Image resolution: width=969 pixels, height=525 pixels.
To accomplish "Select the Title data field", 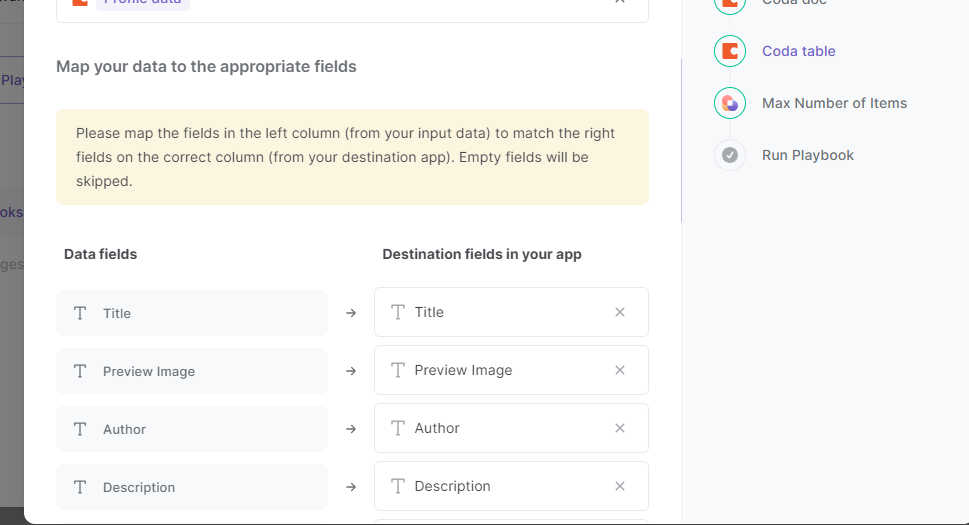I will pyautogui.click(x=192, y=313).
